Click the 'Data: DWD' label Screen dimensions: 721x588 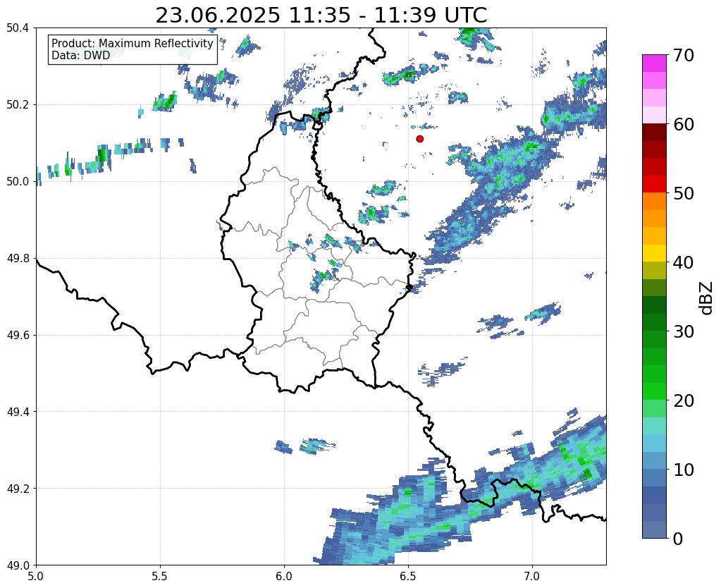tap(81, 55)
